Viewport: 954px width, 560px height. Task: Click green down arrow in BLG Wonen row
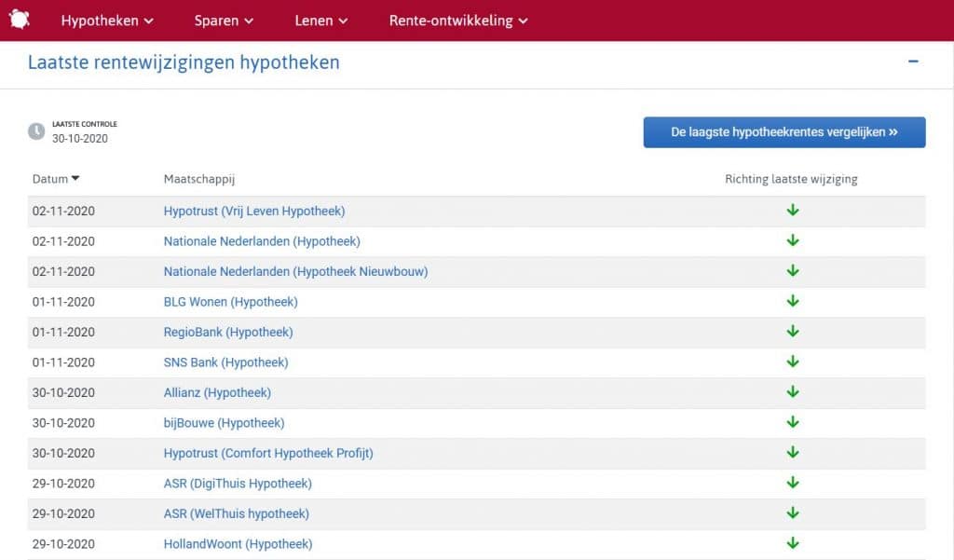click(x=792, y=301)
